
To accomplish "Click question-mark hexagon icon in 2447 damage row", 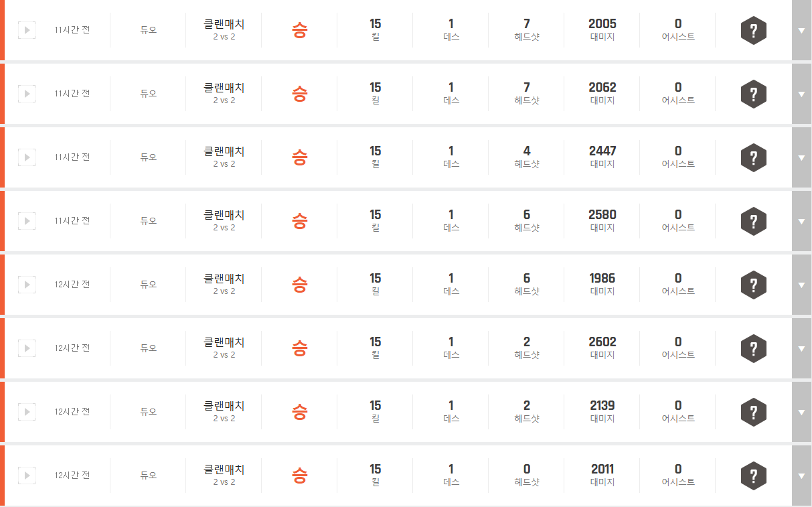I will tap(753, 158).
